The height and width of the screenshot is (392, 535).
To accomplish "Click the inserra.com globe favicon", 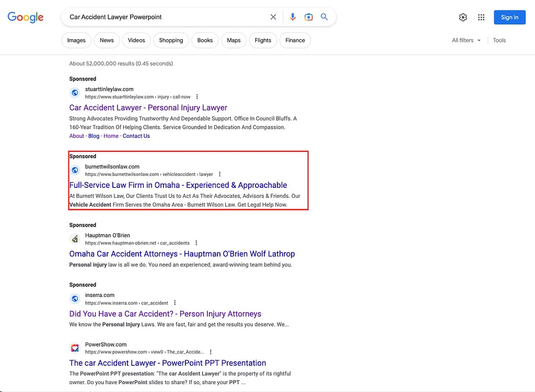I will pos(75,299).
